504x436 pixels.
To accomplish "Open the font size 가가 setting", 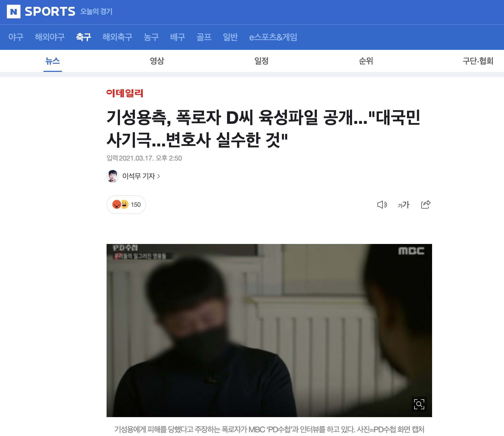I will pos(403,205).
